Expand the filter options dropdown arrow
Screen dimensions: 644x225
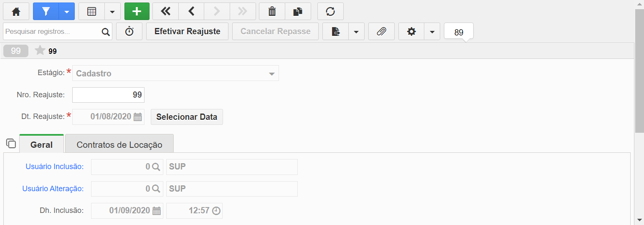coord(67,11)
